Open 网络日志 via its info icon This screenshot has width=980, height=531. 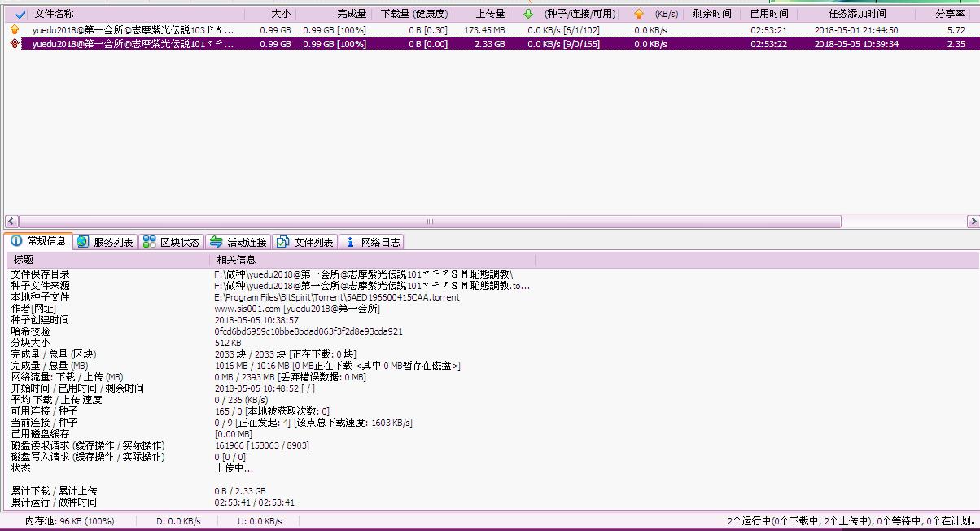pos(350,242)
